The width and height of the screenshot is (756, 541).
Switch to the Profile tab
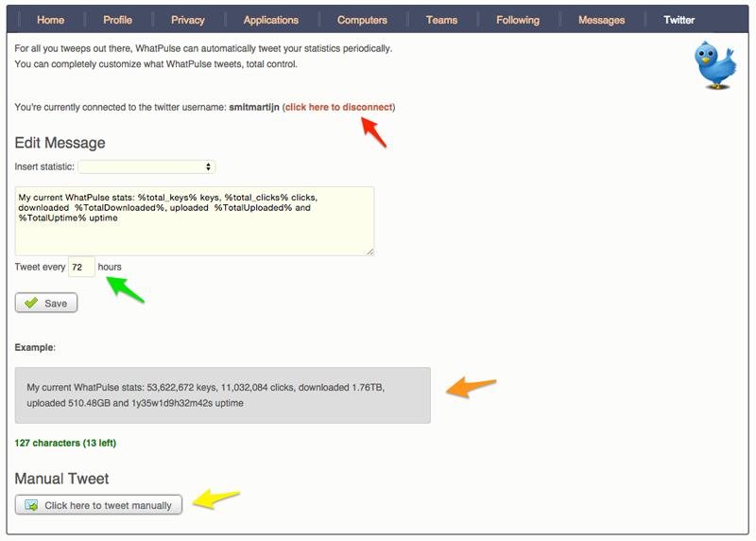[x=117, y=20]
